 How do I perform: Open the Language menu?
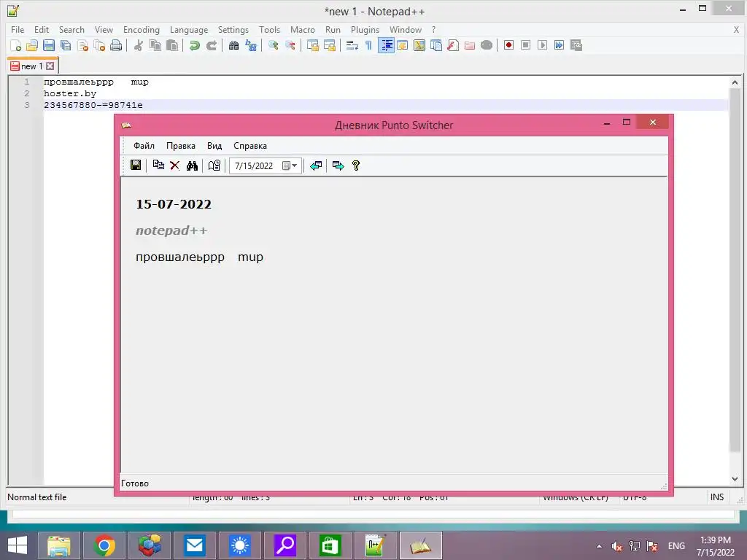[x=189, y=29]
